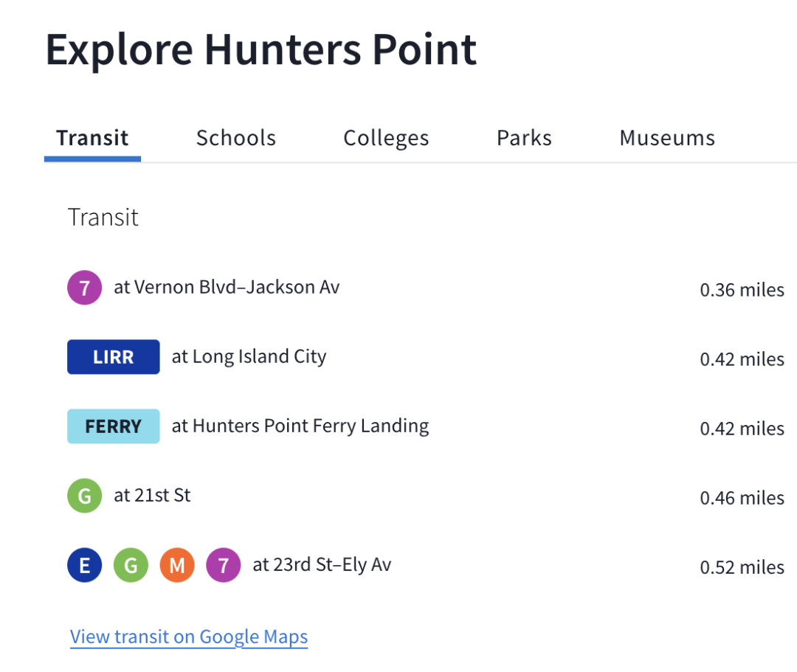
Task: Click the FERRY badge icon
Action: [114, 426]
